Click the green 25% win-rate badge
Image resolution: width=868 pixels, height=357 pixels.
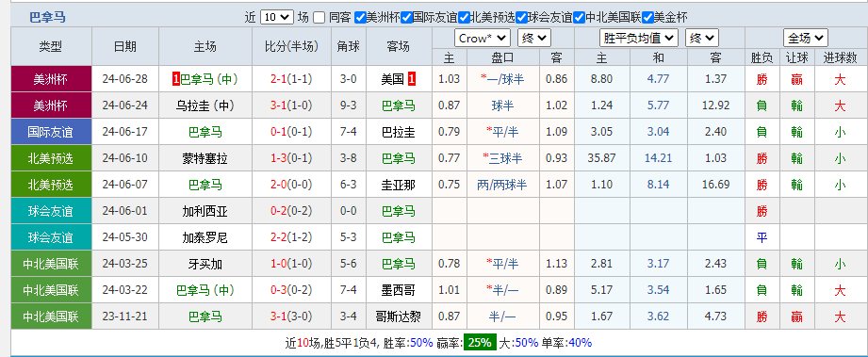(x=480, y=343)
